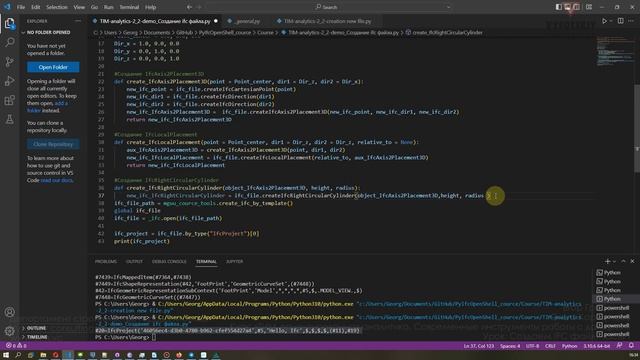Open the Manage gear in activity bar
Viewport: 640px width, 360px height.
point(9,331)
